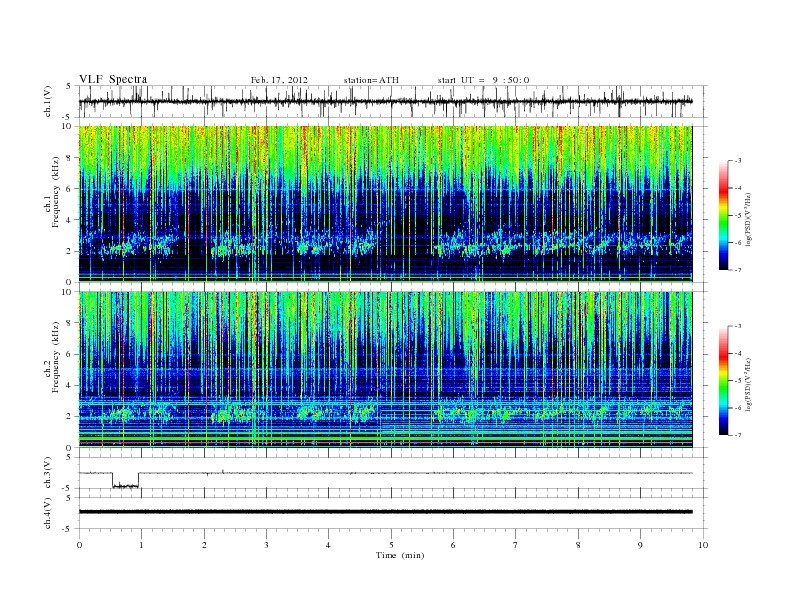Click the ch.2 spectrogram panel
Screen dimensions: 792x612
[385, 370]
